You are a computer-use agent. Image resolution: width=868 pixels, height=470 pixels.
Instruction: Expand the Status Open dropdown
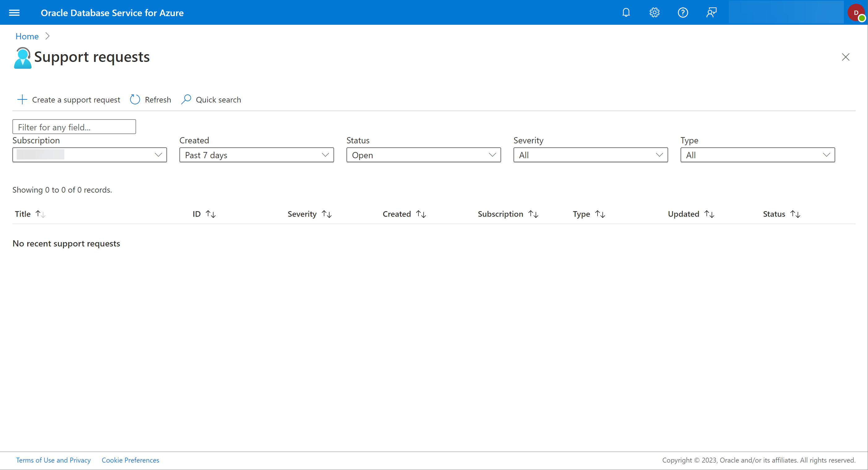[423, 155]
